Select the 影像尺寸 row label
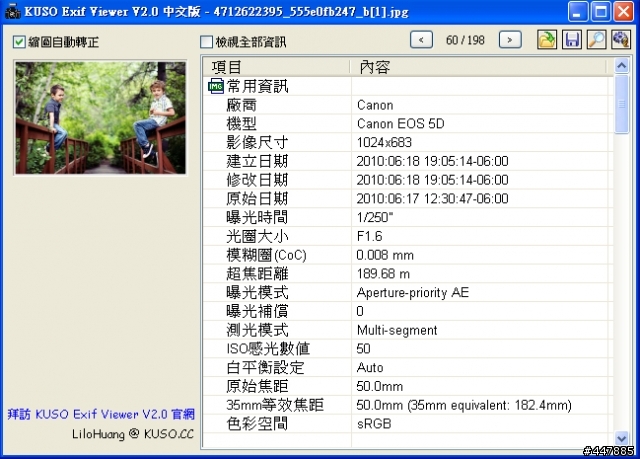 (257, 142)
